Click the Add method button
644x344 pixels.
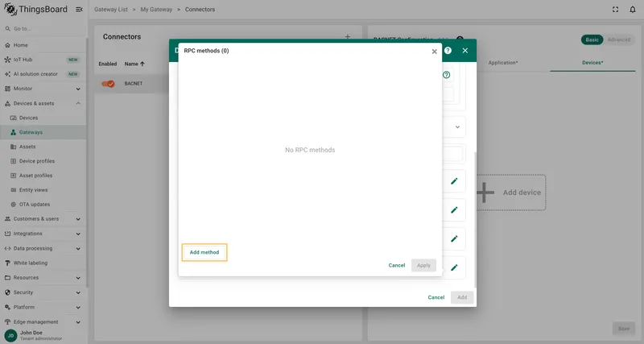(x=204, y=252)
